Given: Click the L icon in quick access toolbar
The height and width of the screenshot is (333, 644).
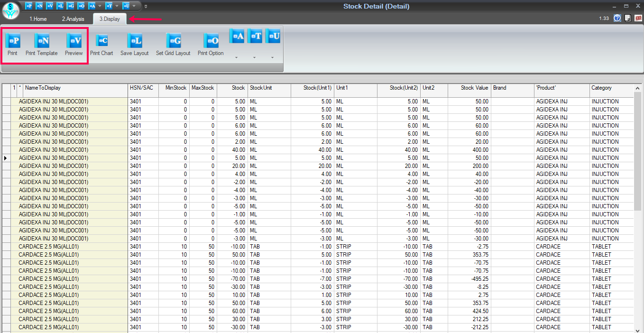Looking at the screenshot, I should click(x=60, y=6).
